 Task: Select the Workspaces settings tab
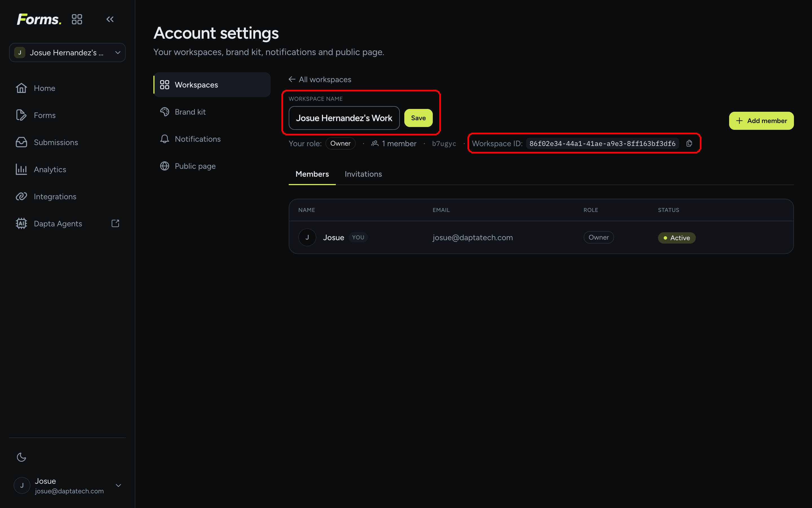click(212, 85)
